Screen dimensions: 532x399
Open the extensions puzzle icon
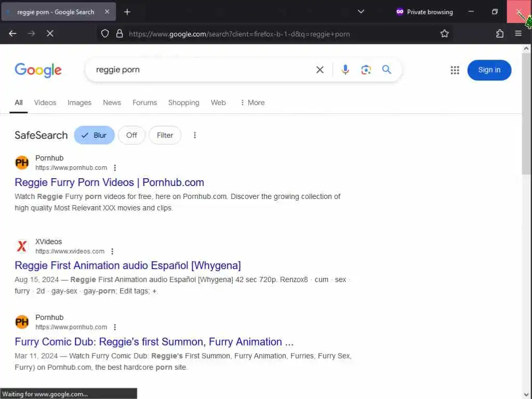click(x=500, y=34)
